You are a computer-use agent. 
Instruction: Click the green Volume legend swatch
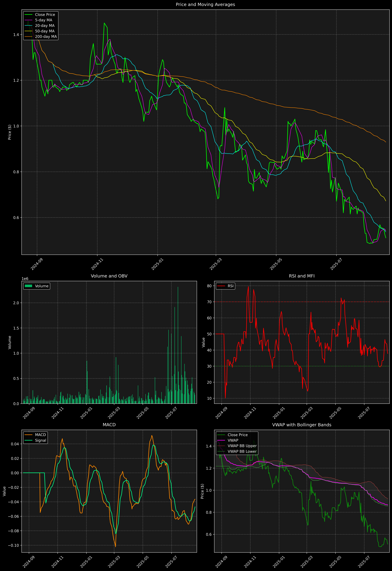[x=29, y=286]
